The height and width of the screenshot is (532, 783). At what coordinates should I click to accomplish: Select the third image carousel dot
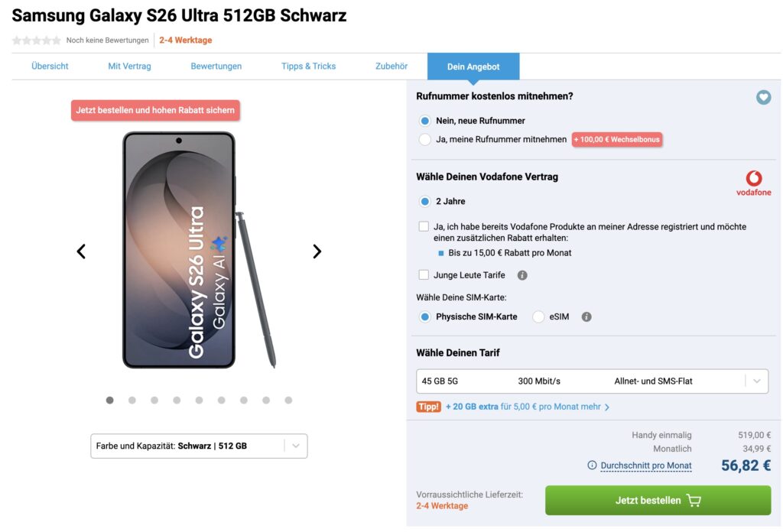point(154,400)
